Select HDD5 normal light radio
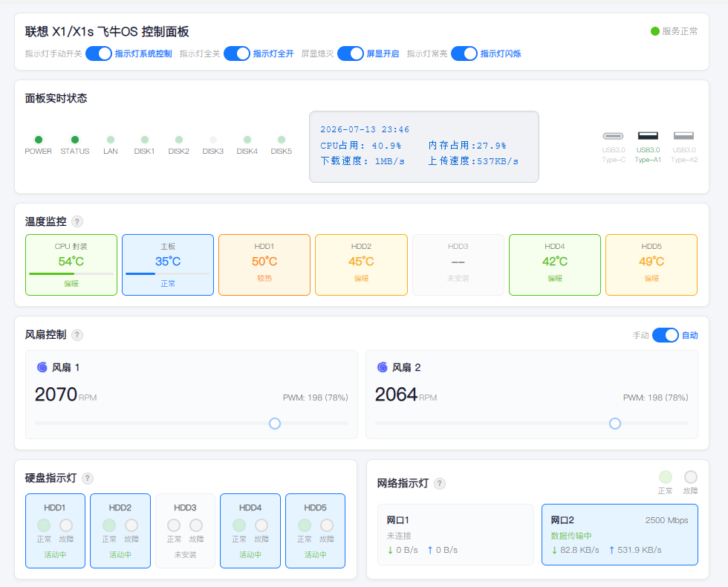 pyautogui.click(x=305, y=525)
